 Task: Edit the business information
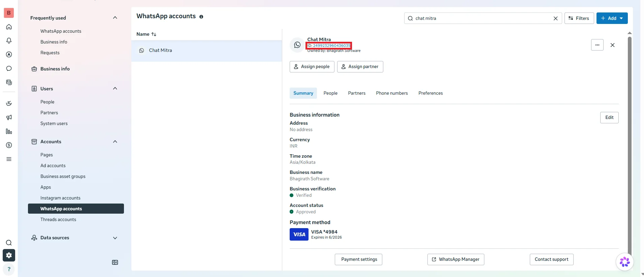coord(609,118)
